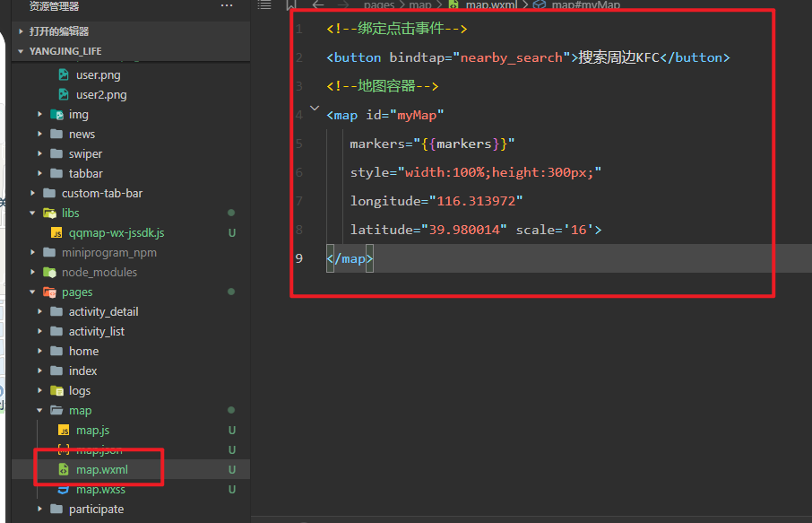
Task: Expand the logs folder arrow
Action: 39,390
